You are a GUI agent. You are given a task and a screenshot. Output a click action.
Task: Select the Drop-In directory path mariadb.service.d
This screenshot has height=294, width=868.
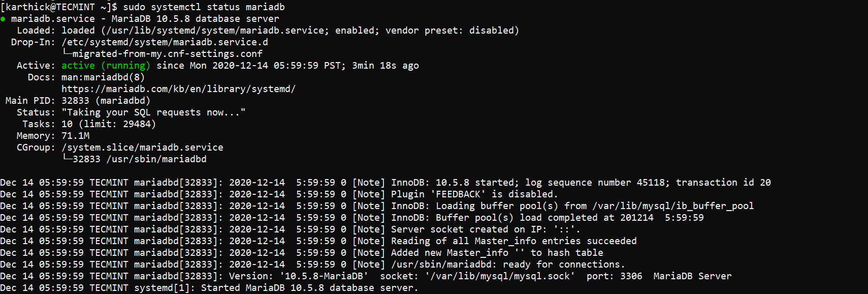click(x=165, y=42)
